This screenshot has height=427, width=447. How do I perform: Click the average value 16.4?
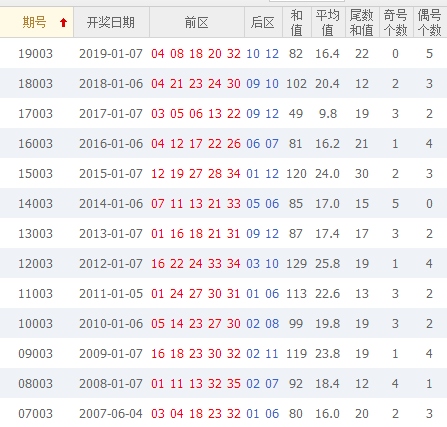pyautogui.click(x=328, y=54)
